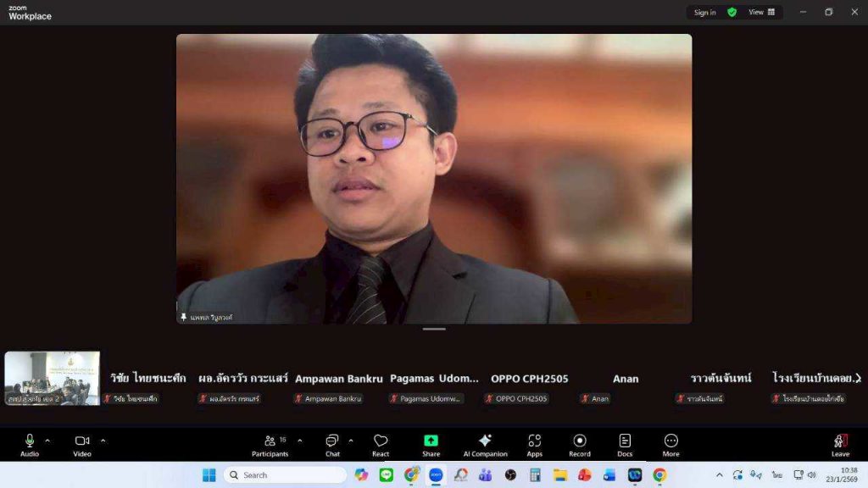The width and height of the screenshot is (868, 488).
Task: Open the View layout menu
Action: point(761,12)
